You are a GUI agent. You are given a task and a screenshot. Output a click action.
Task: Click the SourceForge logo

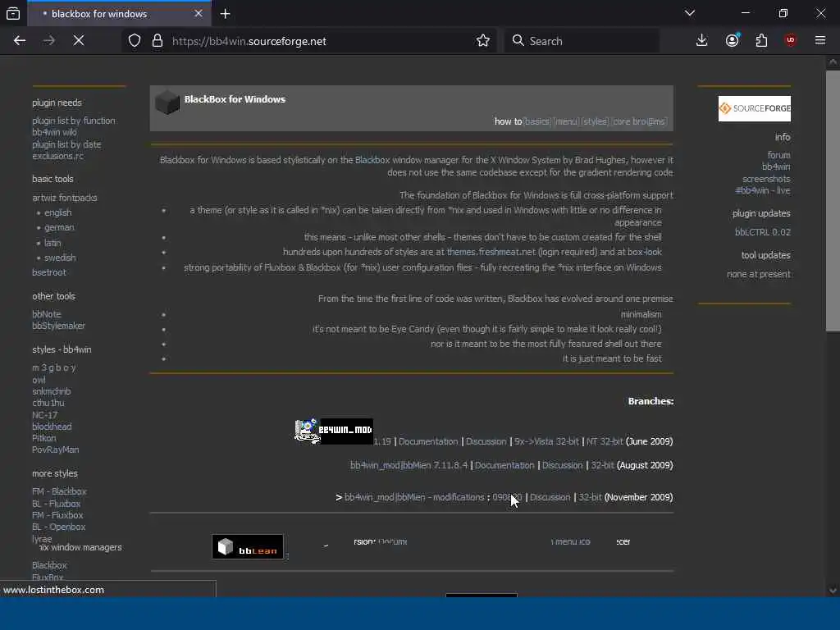click(755, 109)
